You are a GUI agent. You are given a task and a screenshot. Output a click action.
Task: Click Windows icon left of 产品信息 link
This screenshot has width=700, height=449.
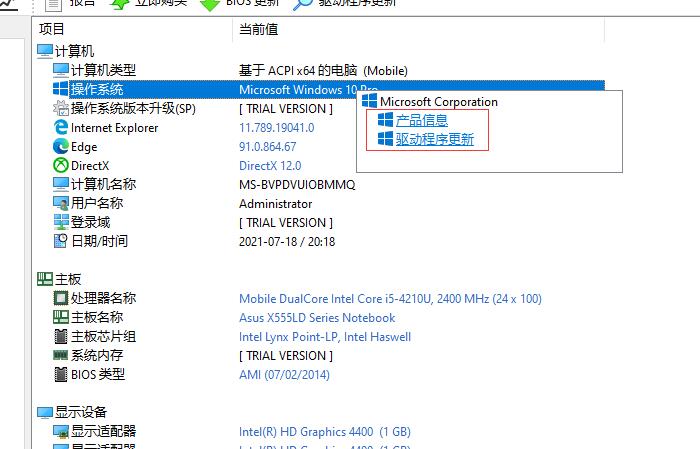tap(385, 120)
